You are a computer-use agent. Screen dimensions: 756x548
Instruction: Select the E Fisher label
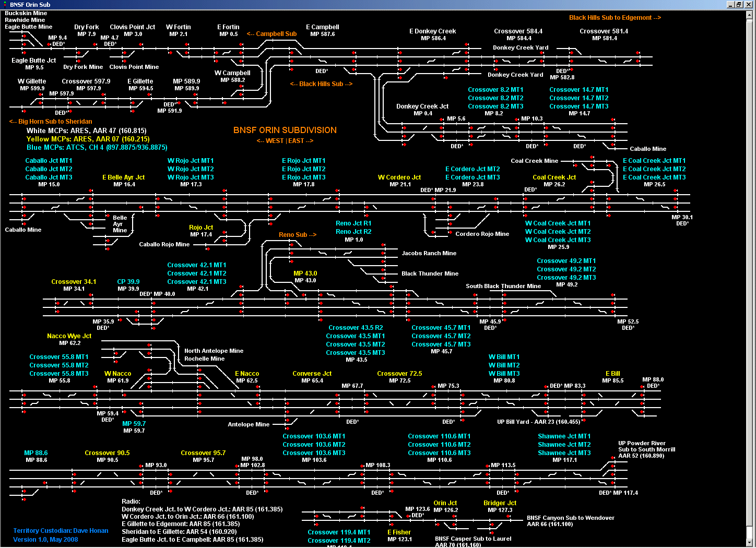[399, 532]
